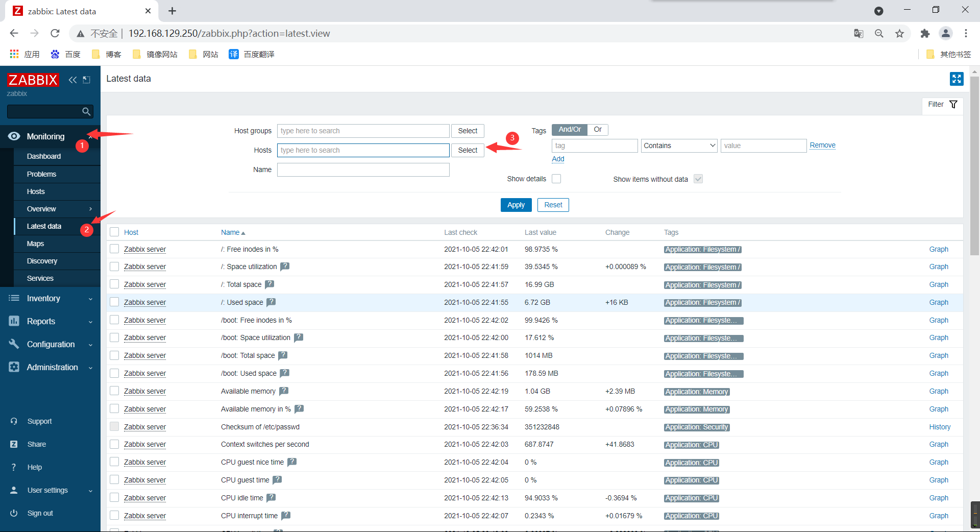Check the row 'CPU idle time'

[x=114, y=497]
